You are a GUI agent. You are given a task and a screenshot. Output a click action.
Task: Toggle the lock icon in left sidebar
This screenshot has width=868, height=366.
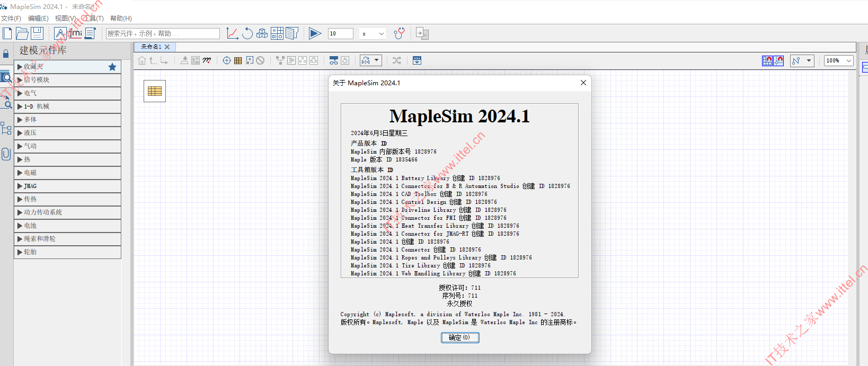(x=6, y=53)
